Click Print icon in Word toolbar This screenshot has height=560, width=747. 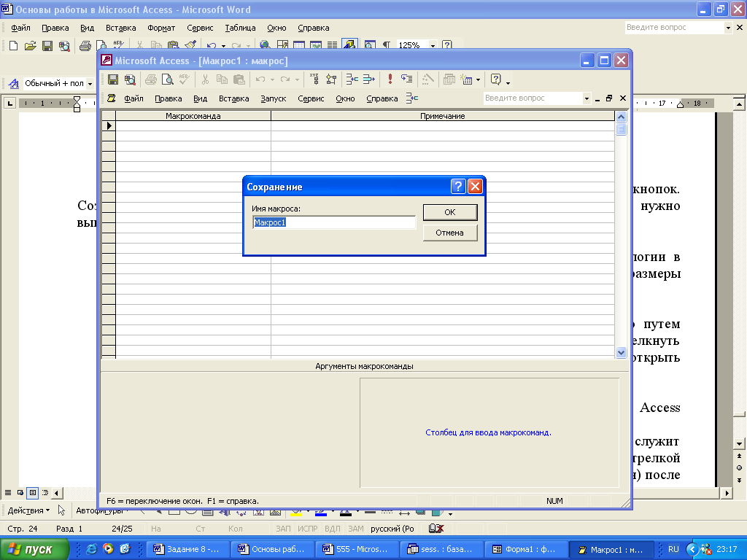point(85,46)
